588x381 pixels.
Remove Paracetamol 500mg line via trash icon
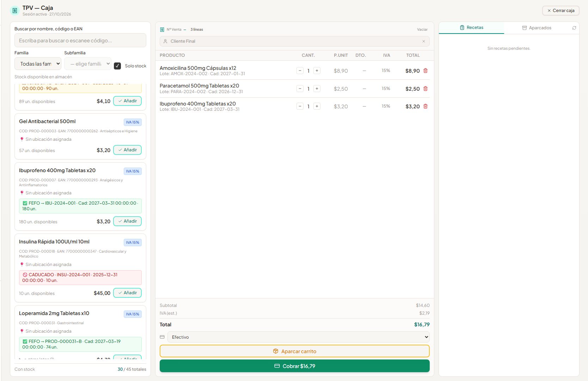coord(425,89)
